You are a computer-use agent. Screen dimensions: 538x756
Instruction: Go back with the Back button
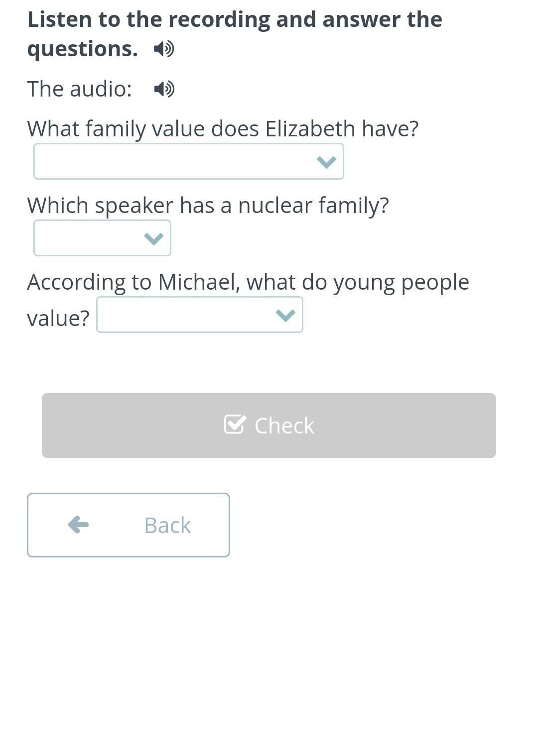tap(129, 525)
